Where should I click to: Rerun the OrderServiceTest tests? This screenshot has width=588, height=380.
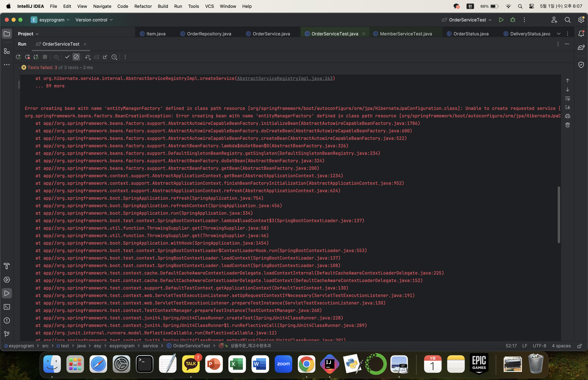pyautogui.click(x=18, y=57)
